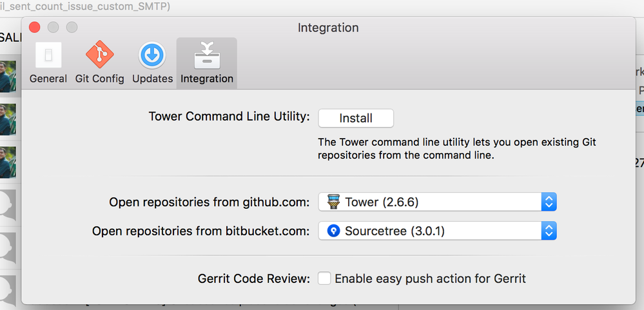Click the 'Gerrit Code Review:' label
Screen dimensions: 644x310
coord(254,279)
